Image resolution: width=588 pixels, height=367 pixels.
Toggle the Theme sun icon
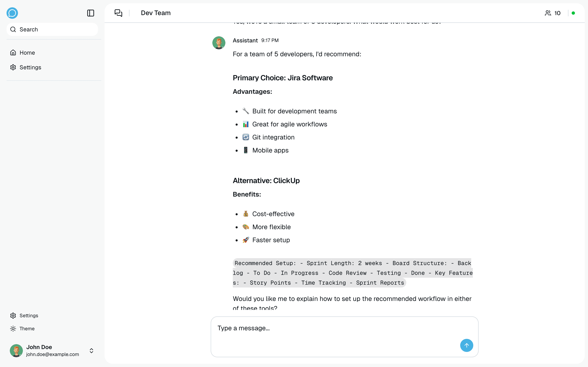coord(13,329)
